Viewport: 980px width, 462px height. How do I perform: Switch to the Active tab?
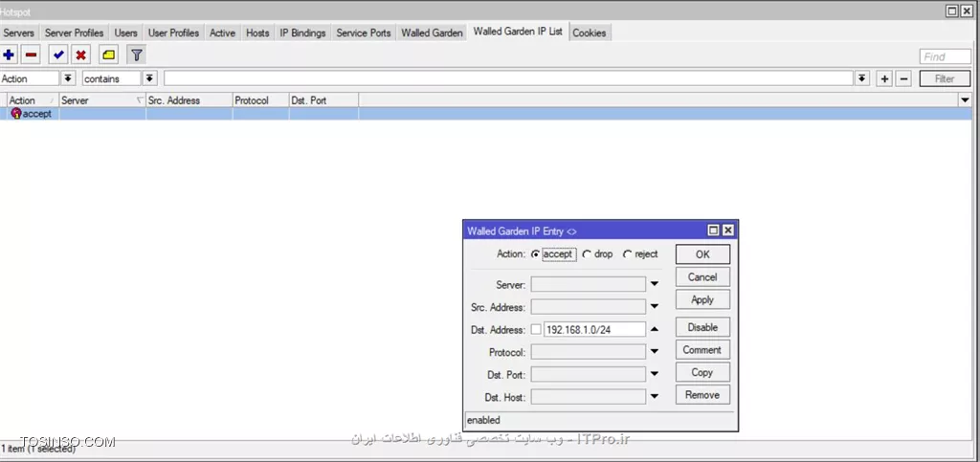(x=222, y=33)
